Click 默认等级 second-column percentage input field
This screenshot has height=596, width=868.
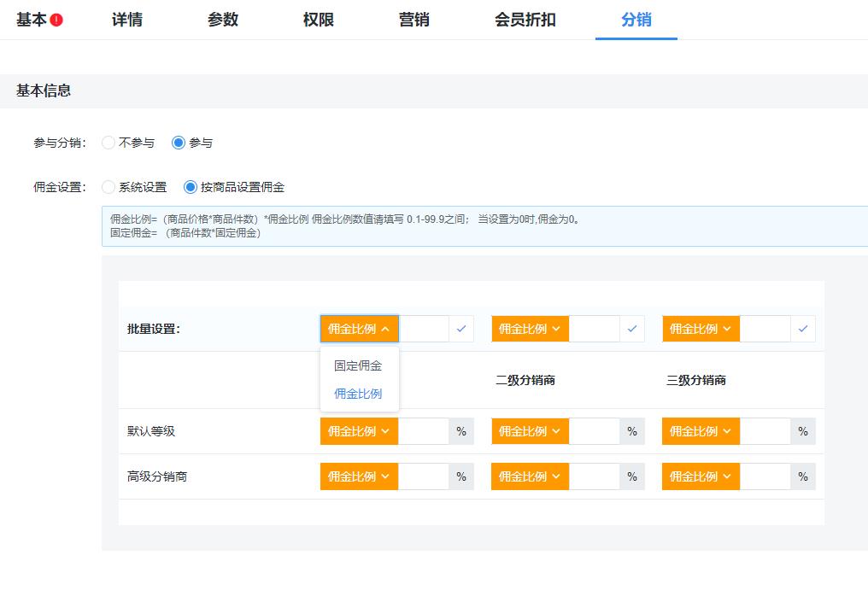coord(595,431)
